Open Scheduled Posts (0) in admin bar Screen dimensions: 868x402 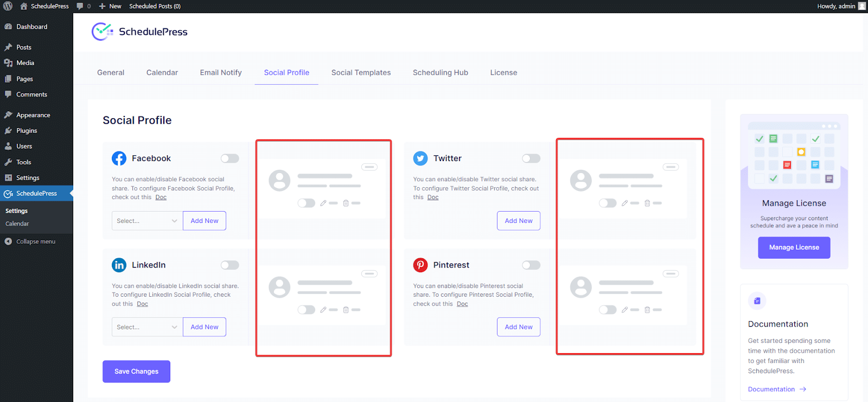click(155, 6)
